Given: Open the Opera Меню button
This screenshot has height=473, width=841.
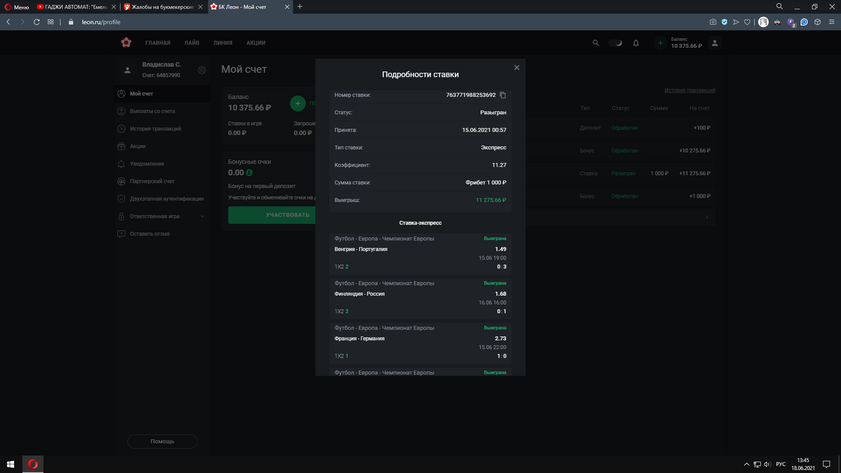Looking at the screenshot, I should coord(17,7).
